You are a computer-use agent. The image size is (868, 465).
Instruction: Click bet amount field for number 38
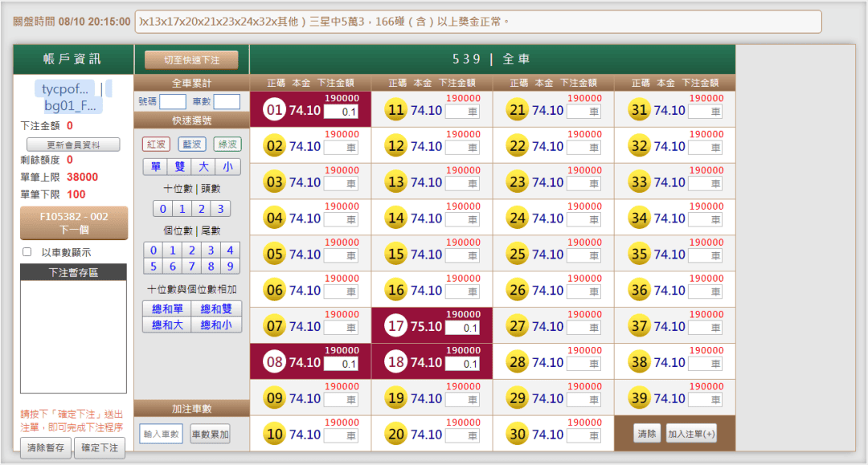[x=706, y=364]
